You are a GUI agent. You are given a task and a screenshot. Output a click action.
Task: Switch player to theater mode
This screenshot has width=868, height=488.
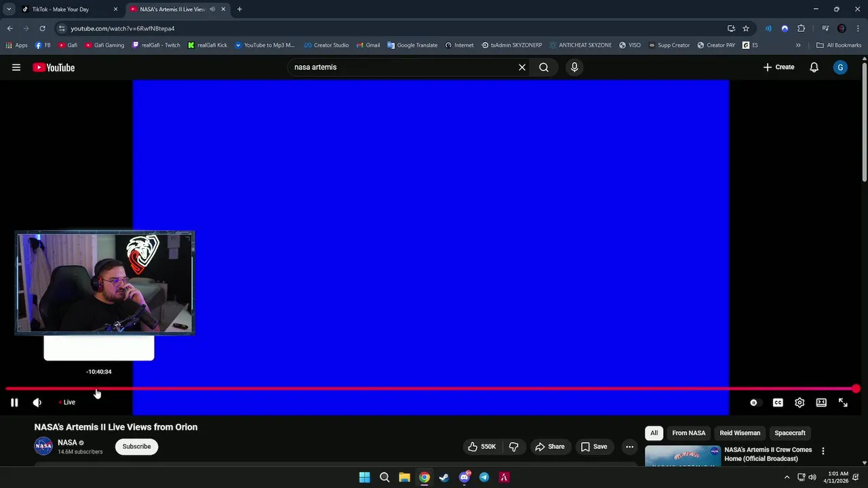tap(821, 403)
